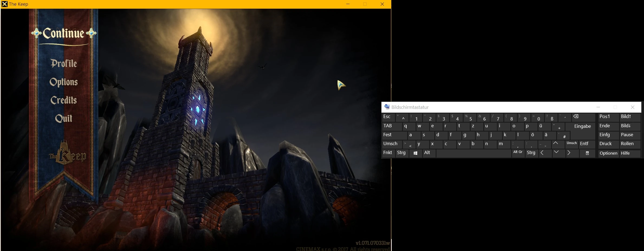Screen dimensions: 644x251
Task: Tap the a key
Action: (x=414, y=135)
